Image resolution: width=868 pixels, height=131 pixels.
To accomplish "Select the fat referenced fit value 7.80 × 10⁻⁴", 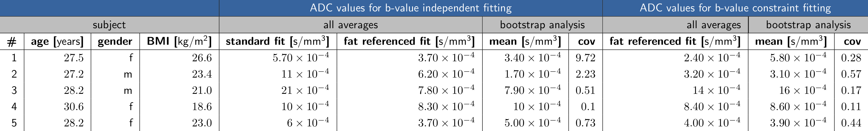I will (x=446, y=90).
